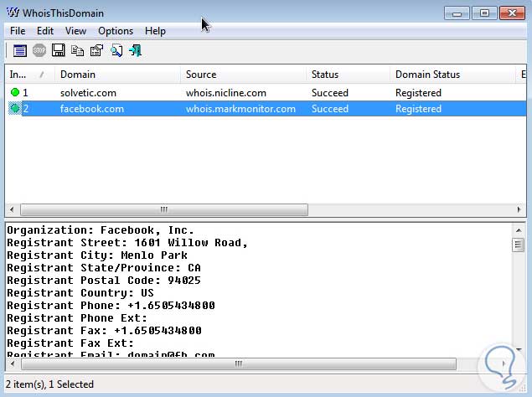
Task: Click the Find magnifier toolbar icon
Action: (116, 50)
